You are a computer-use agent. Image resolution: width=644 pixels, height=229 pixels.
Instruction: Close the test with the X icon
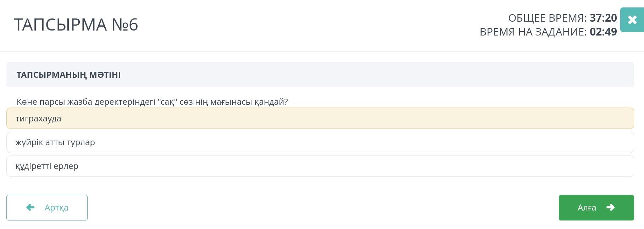click(632, 20)
